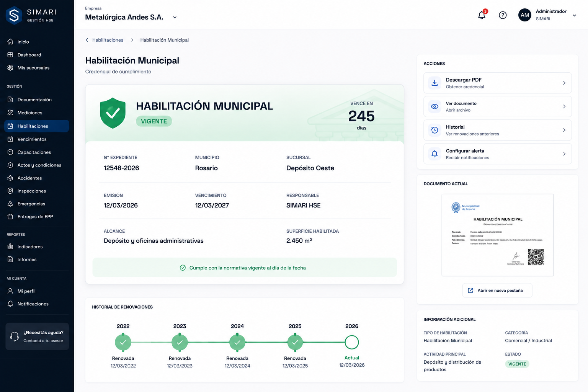This screenshot has height=392, width=588.
Task: Open the help question mark icon
Action: point(503,15)
